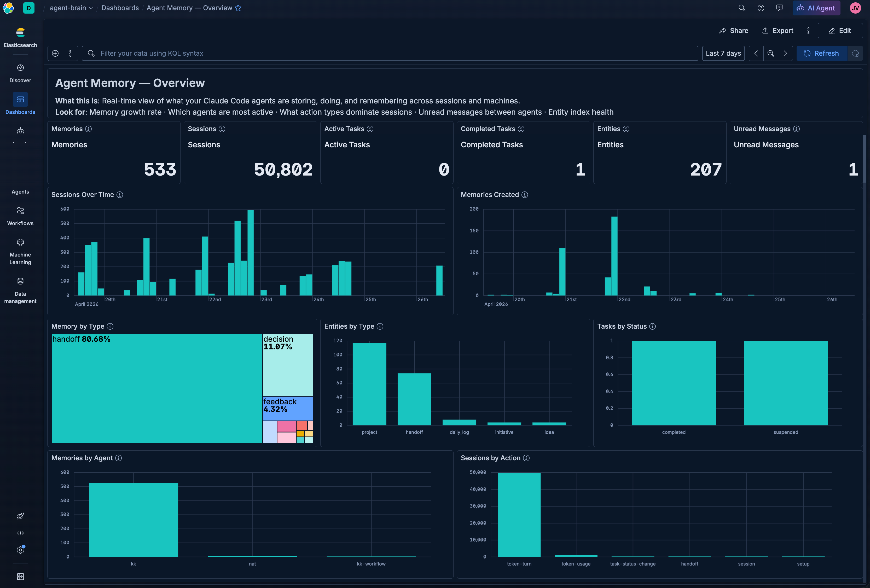The height and width of the screenshot is (588, 870).
Task: Click the 50,802 Sessions metric value
Action: (x=283, y=170)
